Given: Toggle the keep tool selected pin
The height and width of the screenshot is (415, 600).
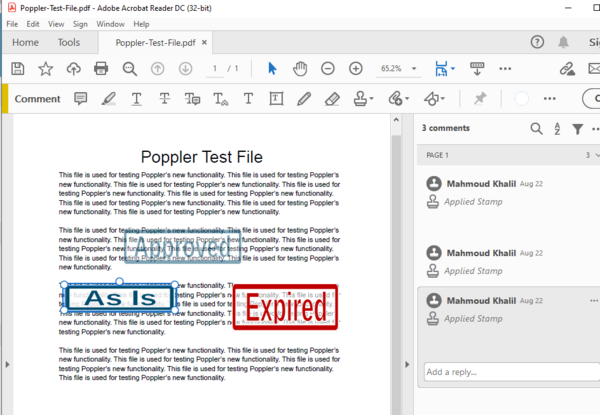Looking at the screenshot, I should [x=480, y=99].
